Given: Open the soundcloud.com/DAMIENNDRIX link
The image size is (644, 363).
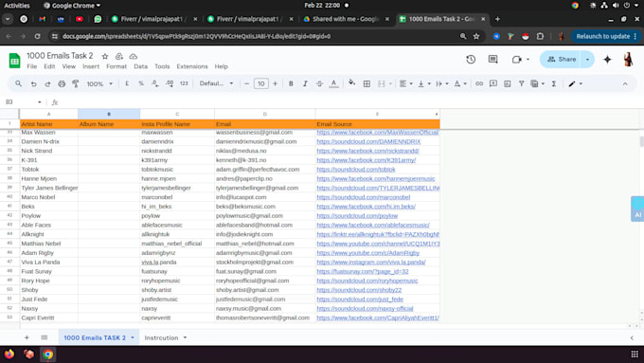Looking at the screenshot, I should [368, 141].
